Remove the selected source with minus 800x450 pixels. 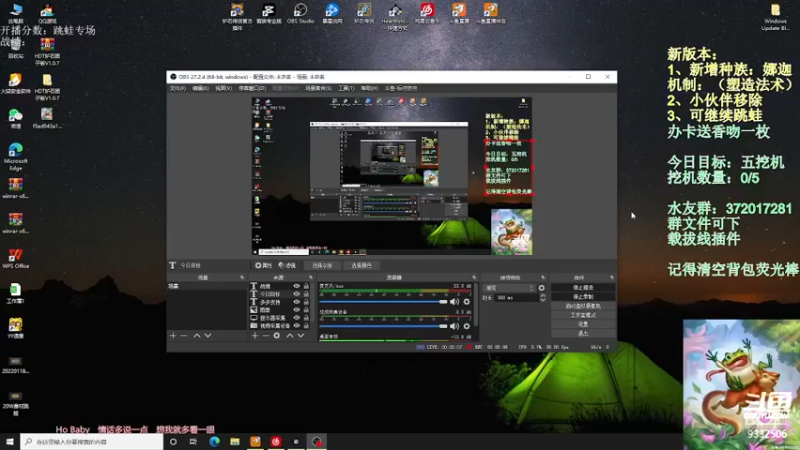click(x=265, y=336)
